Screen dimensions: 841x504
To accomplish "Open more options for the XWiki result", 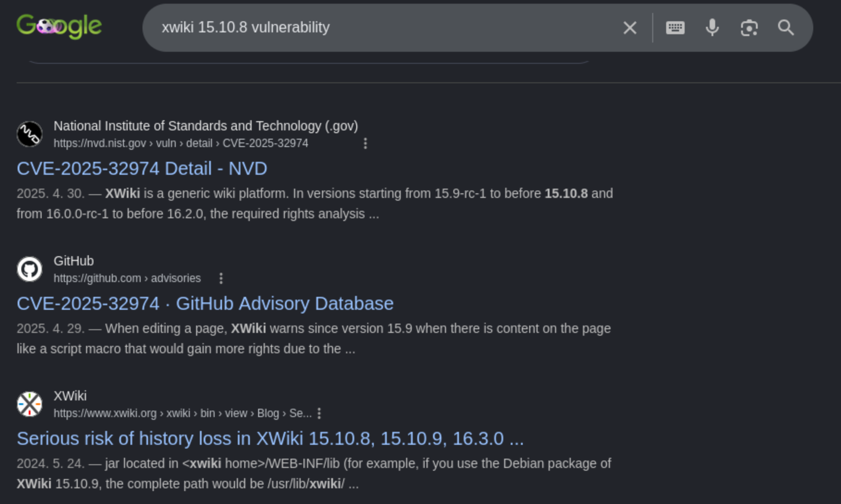I will pos(319,413).
